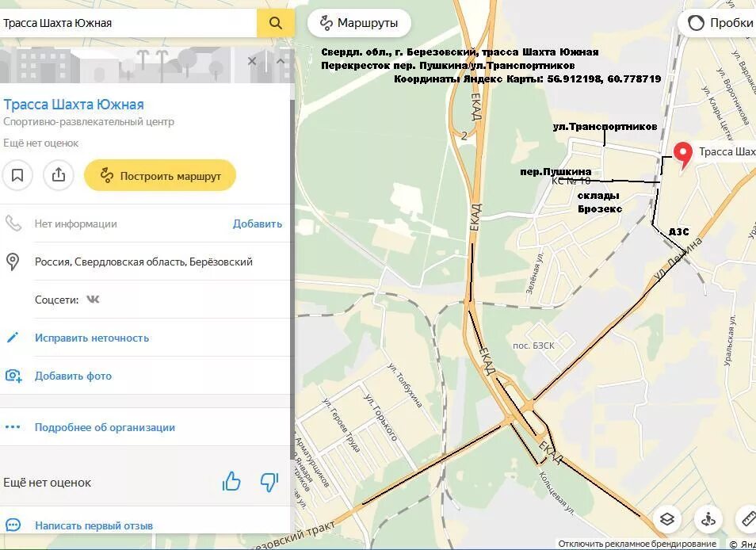Viewport: 756px width, 550px height.
Task: Click the Построить маршрут button
Action: click(x=160, y=175)
